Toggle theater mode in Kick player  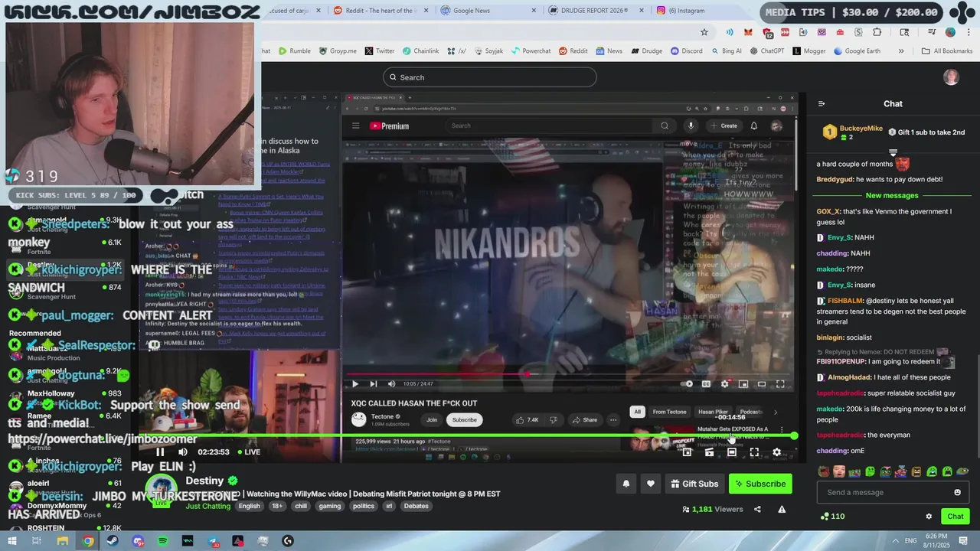[732, 452]
